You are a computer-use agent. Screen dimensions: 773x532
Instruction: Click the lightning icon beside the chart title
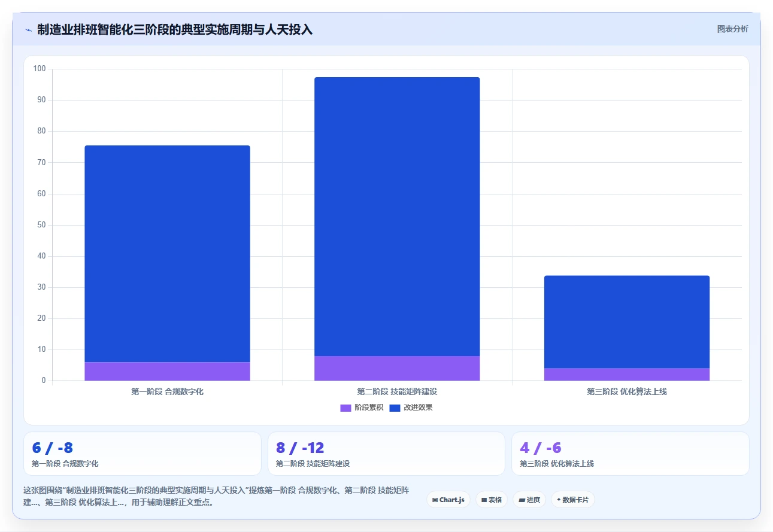point(28,29)
